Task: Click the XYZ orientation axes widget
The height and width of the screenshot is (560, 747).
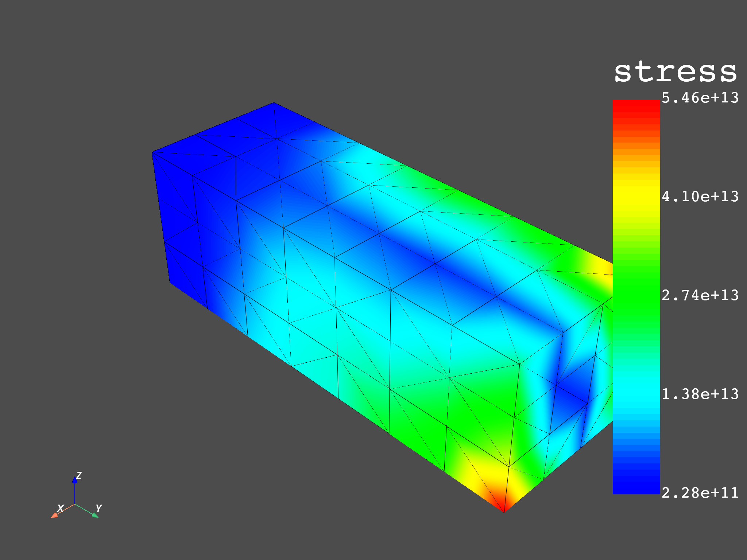Action: [x=76, y=495]
